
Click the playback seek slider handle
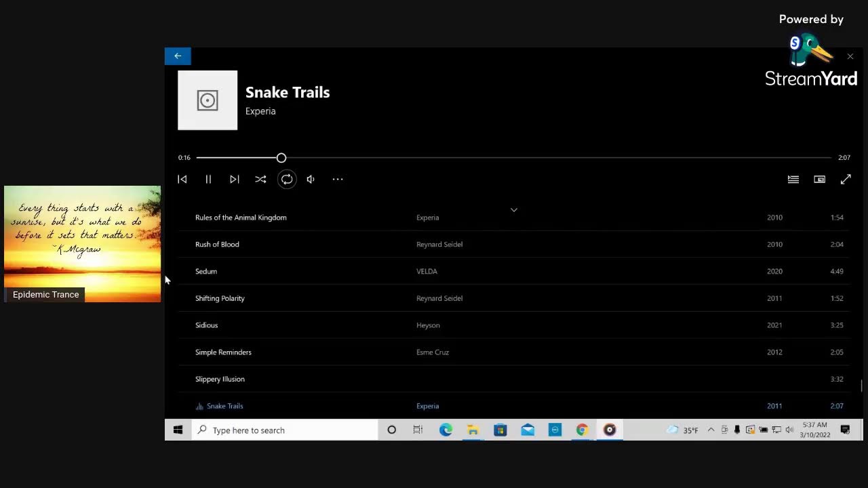tap(281, 158)
